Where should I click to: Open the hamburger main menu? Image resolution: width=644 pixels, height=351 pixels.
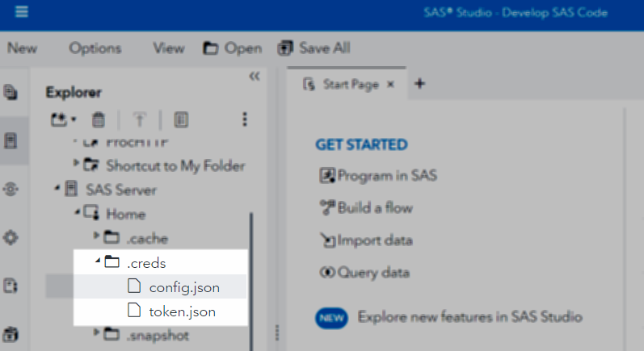pos(22,11)
